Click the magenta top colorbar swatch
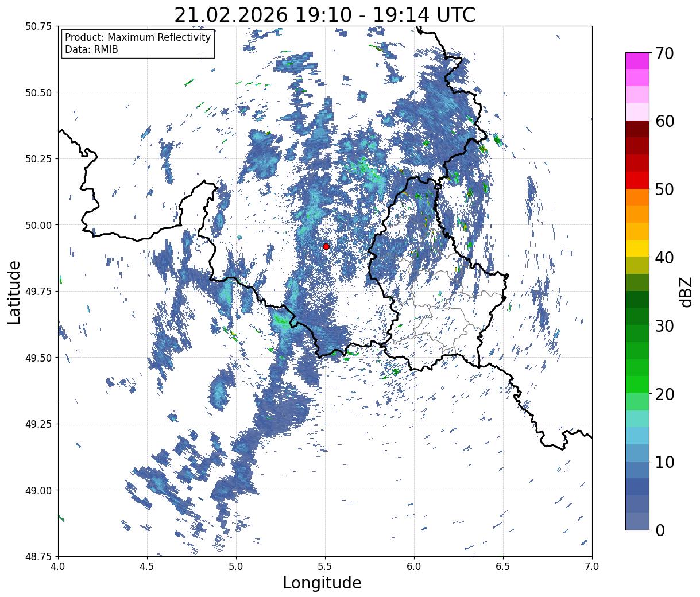700x597 pixels. [x=637, y=61]
